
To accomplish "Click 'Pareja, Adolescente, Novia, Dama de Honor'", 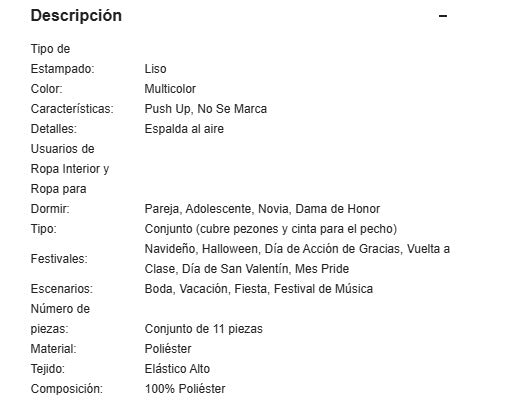I will pos(262,209).
